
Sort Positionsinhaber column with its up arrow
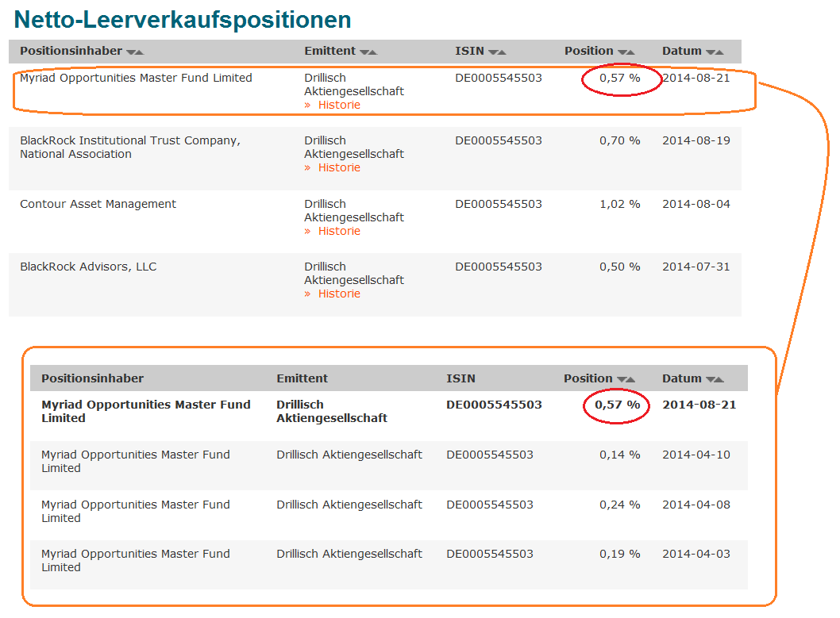(x=140, y=52)
